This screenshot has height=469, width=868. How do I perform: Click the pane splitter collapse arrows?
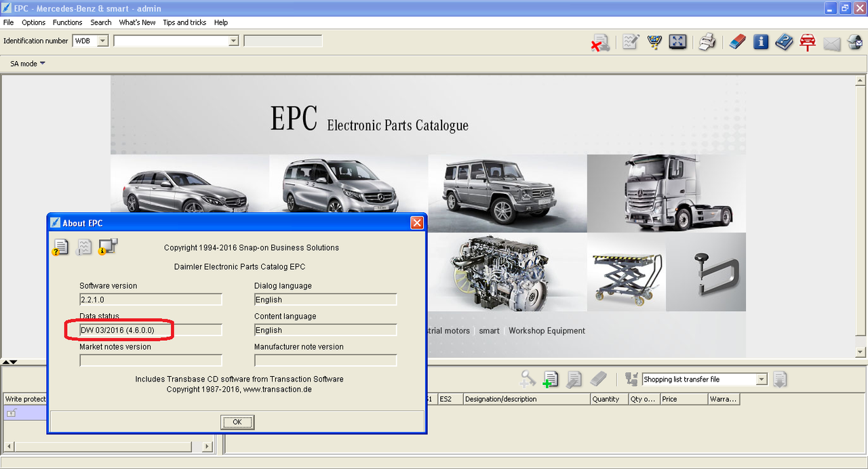coord(9,362)
